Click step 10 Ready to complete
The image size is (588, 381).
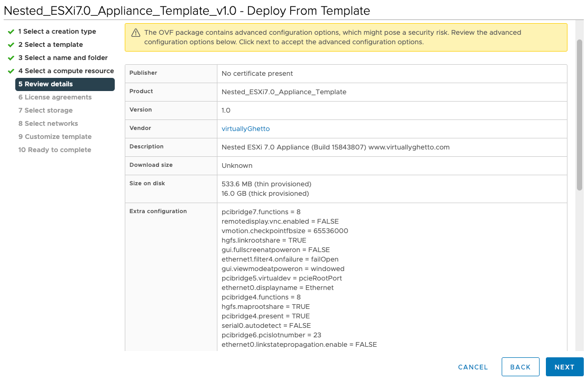[55, 150]
